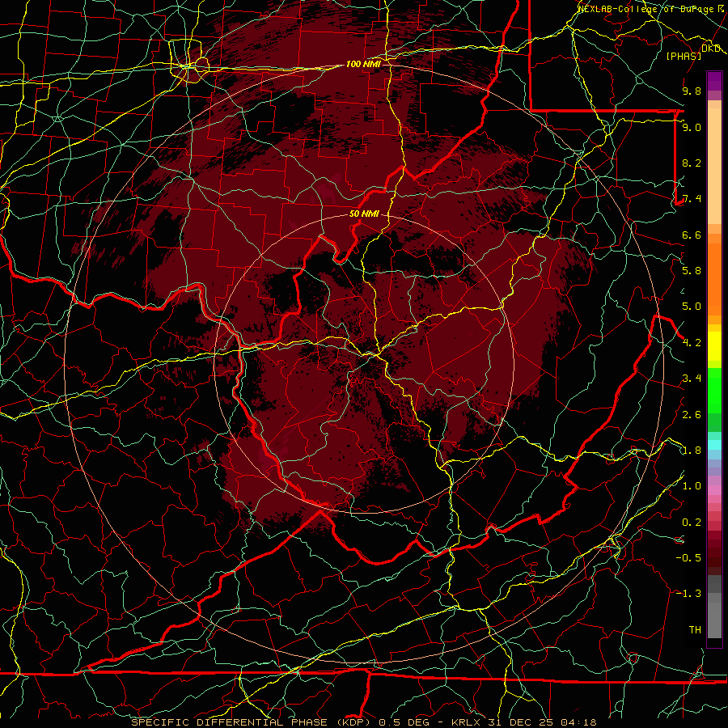Click the 5.0 value on color scale
This screenshot has width=728, height=728.
692,307
